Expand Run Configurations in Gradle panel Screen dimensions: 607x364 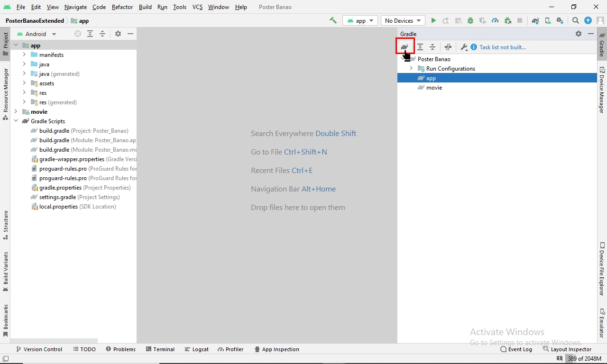point(411,69)
